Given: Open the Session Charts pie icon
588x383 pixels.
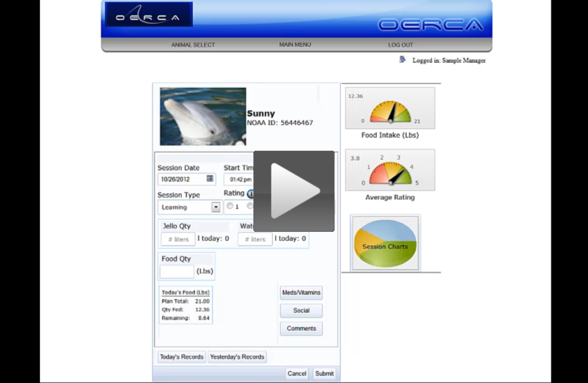Looking at the screenshot, I should click(x=385, y=242).
